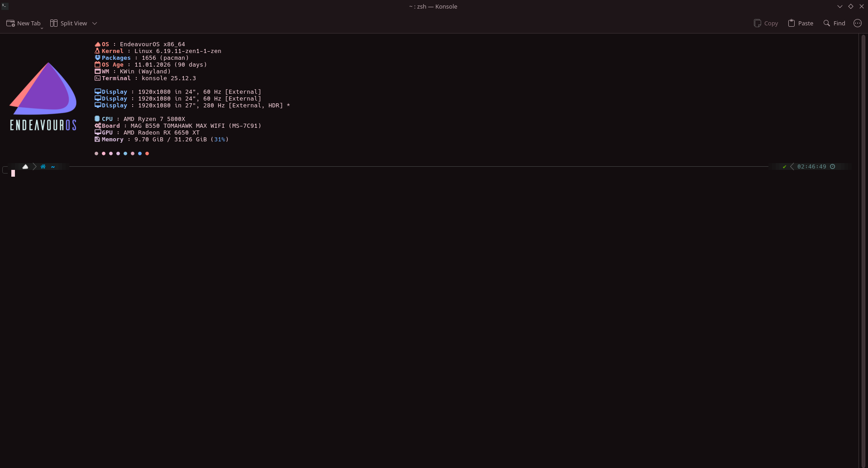This screenshot has height=468, width=868.
Task: Click the "1656 (pacman)" packages value
Action: click(165, 58)
